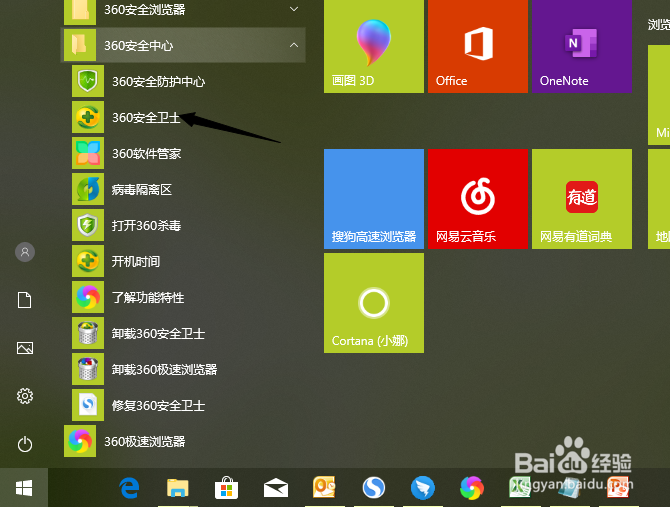Screen dimensions: 670x507
Task: Select 打开360杀毒 in the list
Action: 184,225
